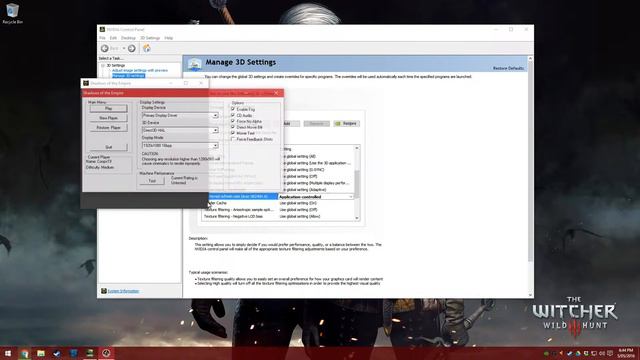Select Texture filtering - Negative LOD bias row
Screen dimensions: 640x360
[x=278, y=216]
